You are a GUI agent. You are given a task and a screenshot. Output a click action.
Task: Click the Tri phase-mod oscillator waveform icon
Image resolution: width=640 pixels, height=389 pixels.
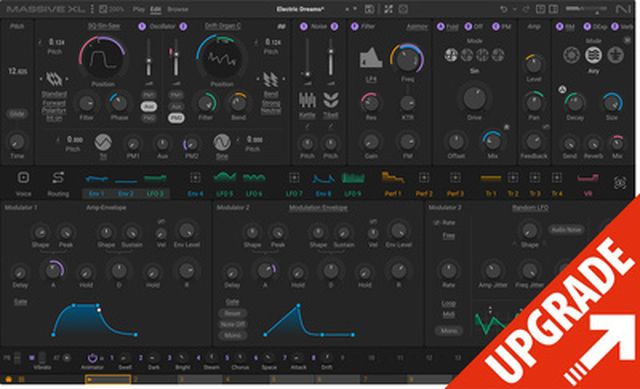pos(103,142)
